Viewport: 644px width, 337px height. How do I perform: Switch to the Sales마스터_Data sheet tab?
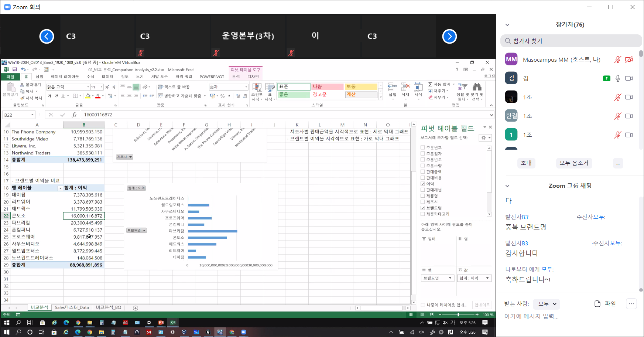72,307
